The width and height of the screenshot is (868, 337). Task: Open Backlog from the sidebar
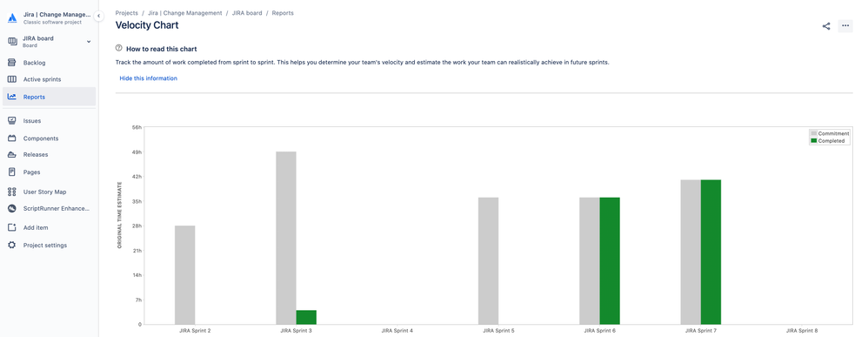(34, 63)
